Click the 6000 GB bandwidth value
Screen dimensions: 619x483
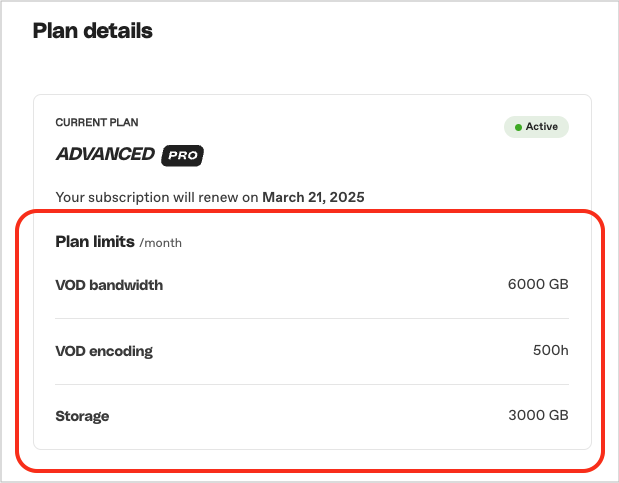point(538,284)
